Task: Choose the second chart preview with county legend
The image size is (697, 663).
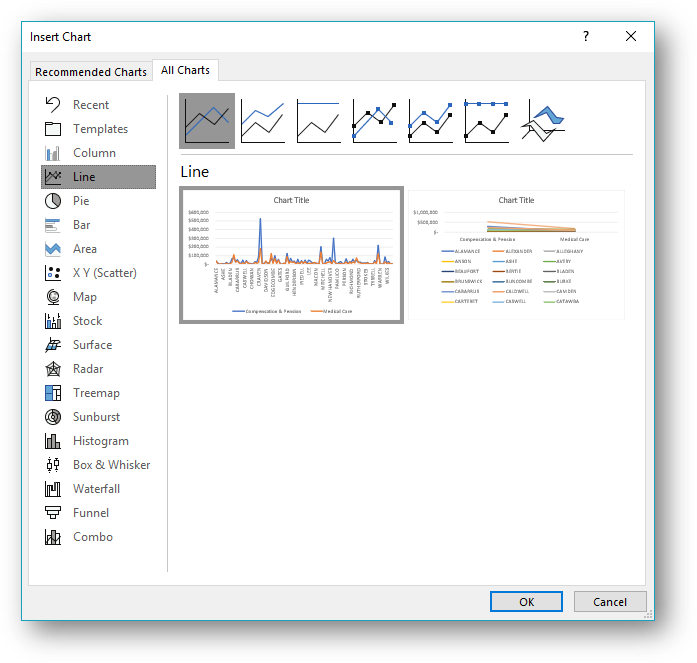Action: (516, 255)
